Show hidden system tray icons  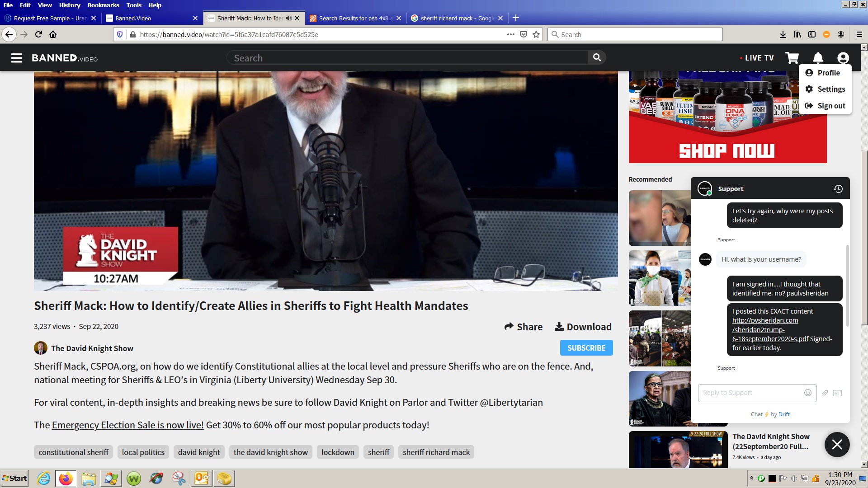751,478
